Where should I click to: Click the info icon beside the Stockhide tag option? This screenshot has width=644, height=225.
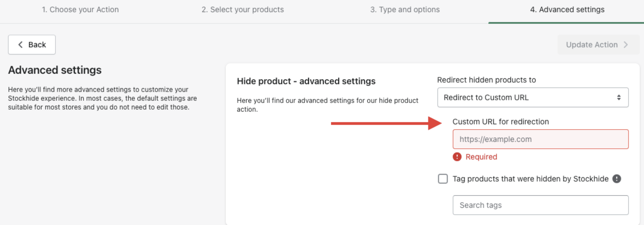(617, 179)
